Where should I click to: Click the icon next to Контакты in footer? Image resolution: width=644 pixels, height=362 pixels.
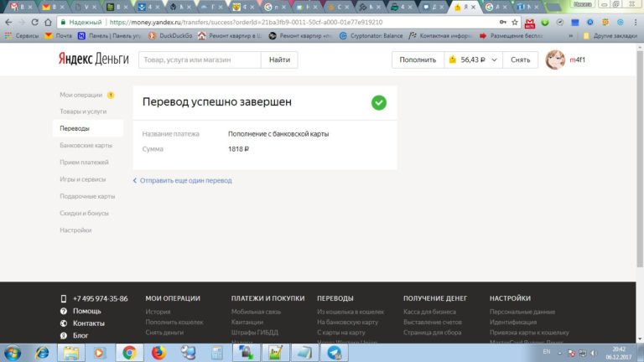coord(63,323)
